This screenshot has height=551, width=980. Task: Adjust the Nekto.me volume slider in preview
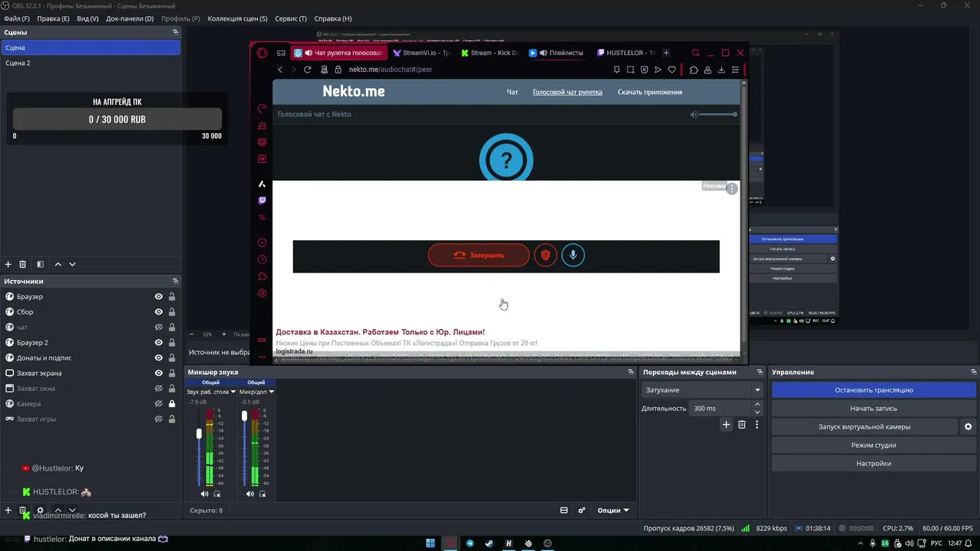click(x=718, y=115)
